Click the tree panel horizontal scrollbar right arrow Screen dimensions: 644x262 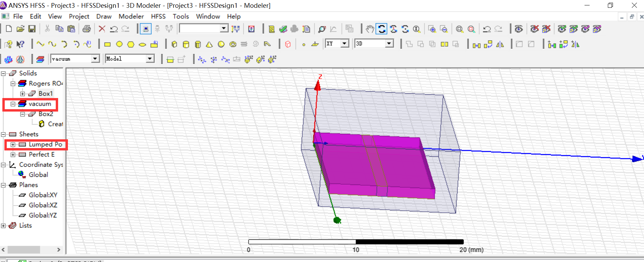click(x=59, y=249)
